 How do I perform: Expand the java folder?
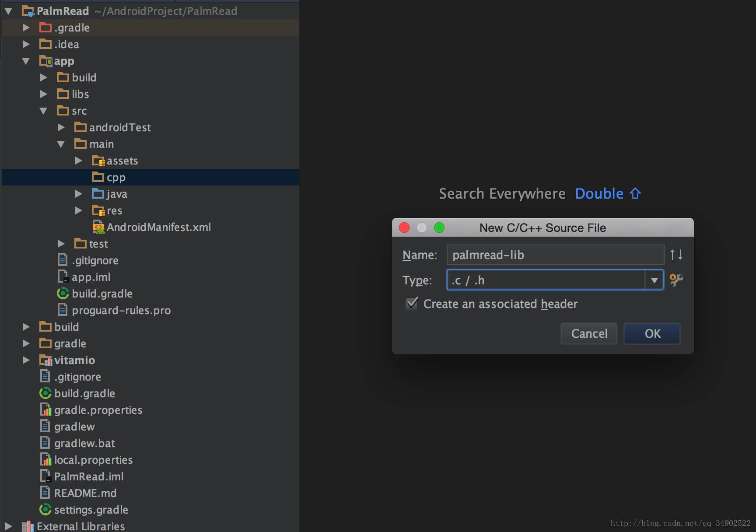(79, 194)
